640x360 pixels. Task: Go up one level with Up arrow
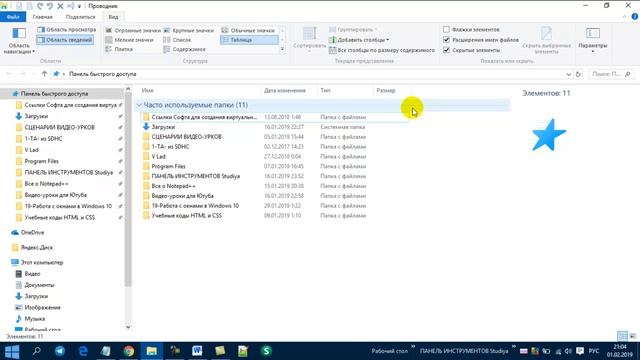[44, 74]
